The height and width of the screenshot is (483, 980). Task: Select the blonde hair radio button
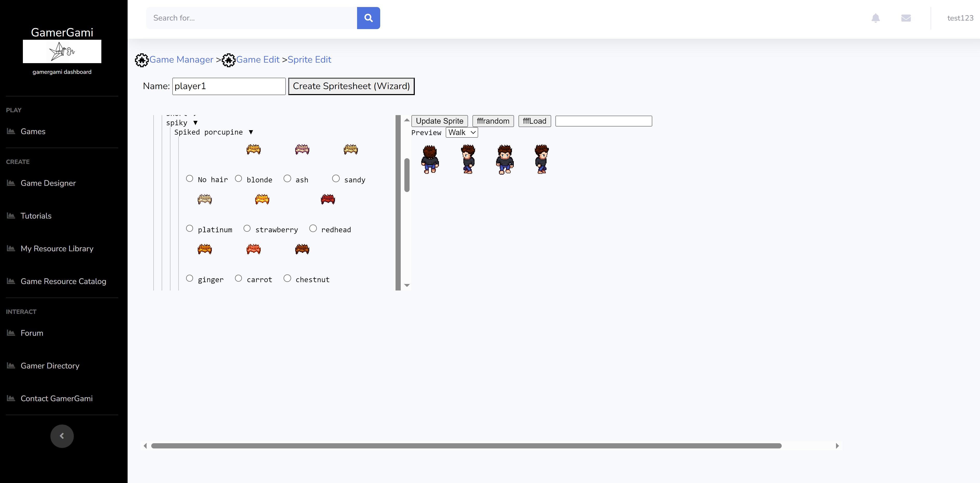coord(238,178)
